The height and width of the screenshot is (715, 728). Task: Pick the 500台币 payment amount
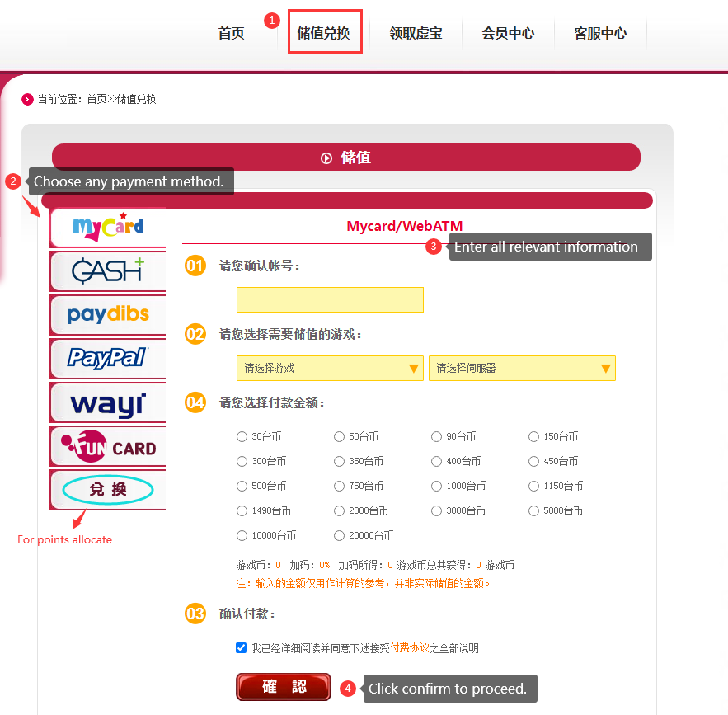click(x=242, y=486)
